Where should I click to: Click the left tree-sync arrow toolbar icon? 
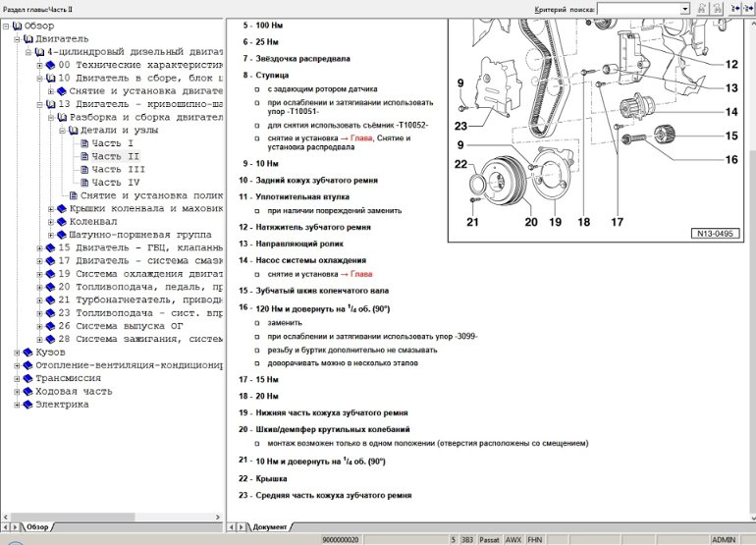click(x=735, y=9)
